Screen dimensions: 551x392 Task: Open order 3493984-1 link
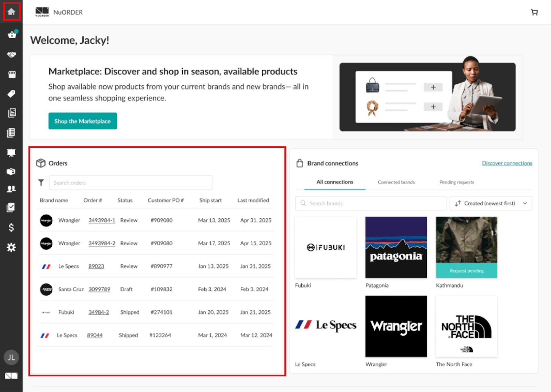click(102, 220)
